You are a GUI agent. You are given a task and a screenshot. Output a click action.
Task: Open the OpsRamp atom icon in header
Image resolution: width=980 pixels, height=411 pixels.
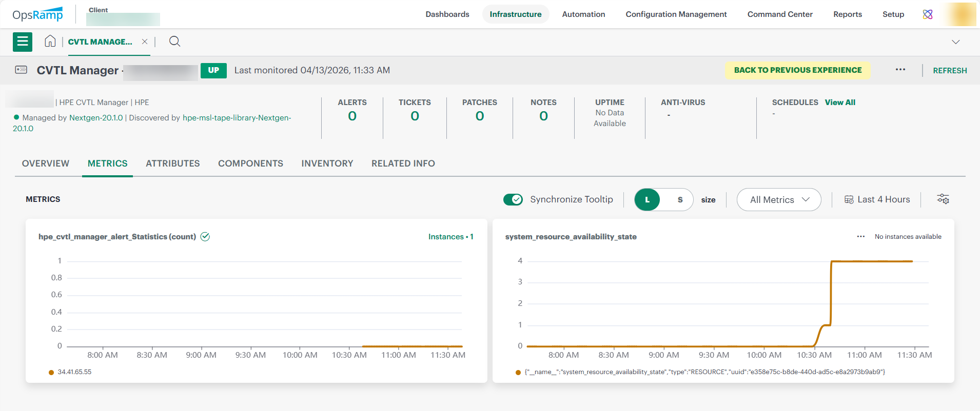[x=927, y=14]
